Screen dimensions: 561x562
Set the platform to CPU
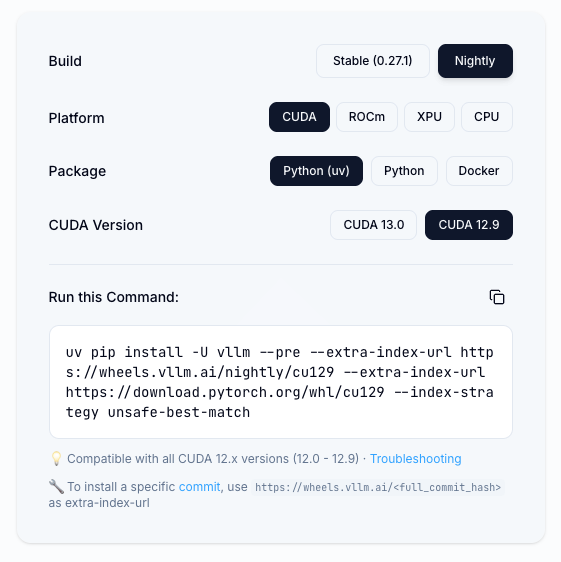(x=487, y=117)
